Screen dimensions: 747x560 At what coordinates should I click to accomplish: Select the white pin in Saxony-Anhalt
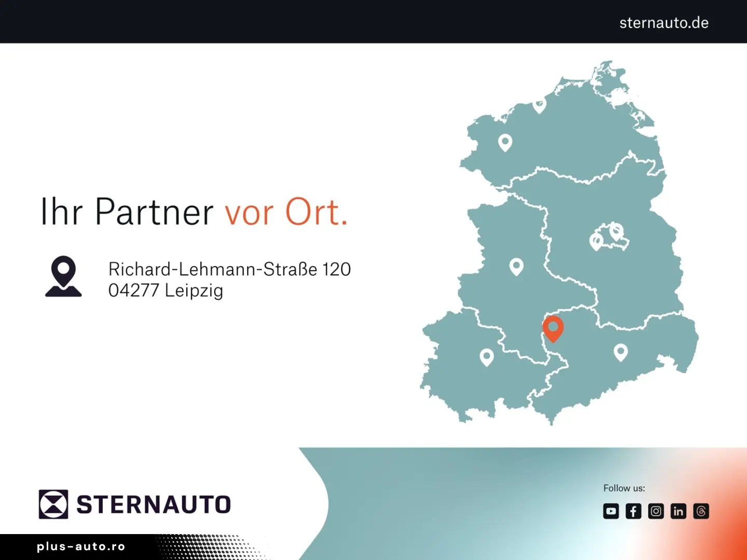(516, 267)
